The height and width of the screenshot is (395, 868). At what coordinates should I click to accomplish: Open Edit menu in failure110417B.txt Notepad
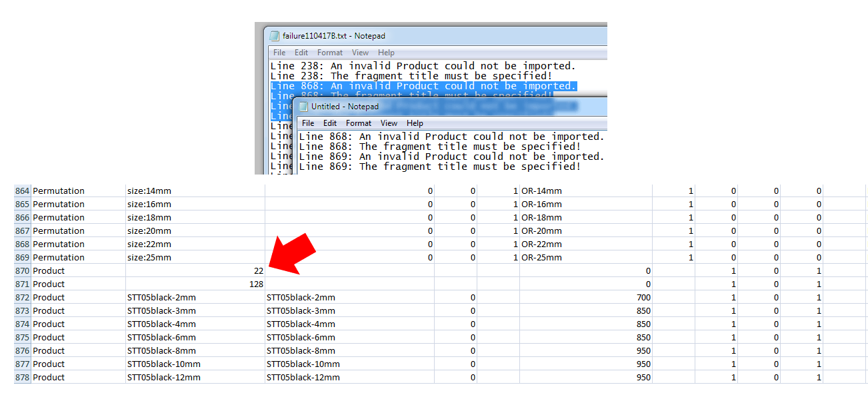(x=301, y=53)
